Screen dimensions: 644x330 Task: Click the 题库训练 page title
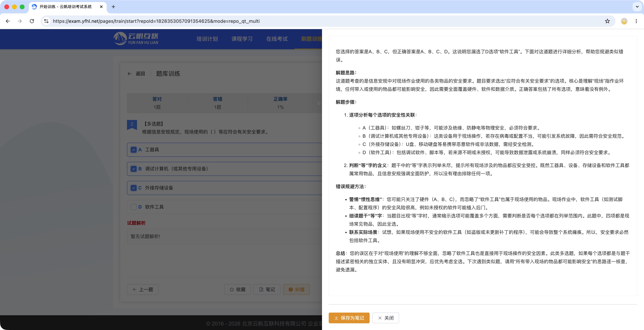[x=168, y=74]
